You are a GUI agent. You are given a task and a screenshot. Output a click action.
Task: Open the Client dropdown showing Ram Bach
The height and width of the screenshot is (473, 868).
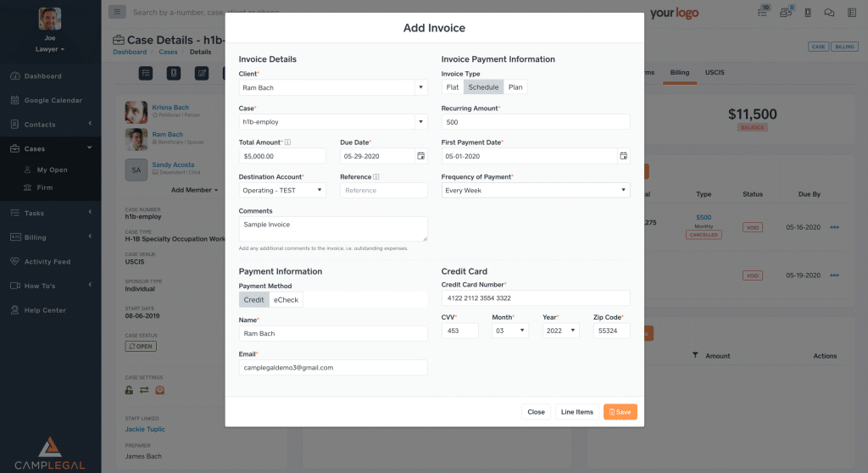(332, 87)
